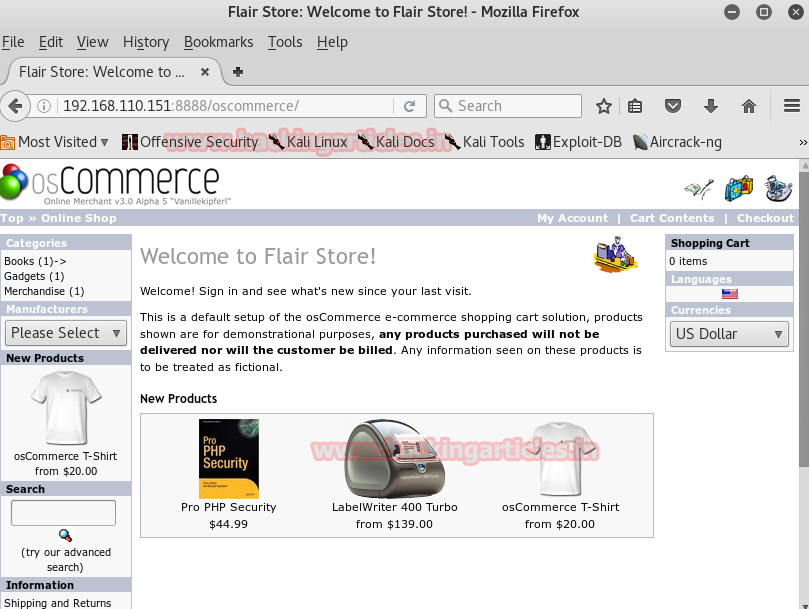
Task: Open Exploit-DB bookmark
Action: (578, 142)
